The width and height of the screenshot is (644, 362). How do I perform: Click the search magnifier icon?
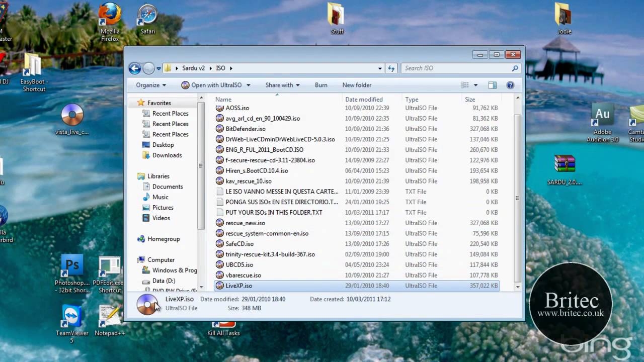coord(515,68)
